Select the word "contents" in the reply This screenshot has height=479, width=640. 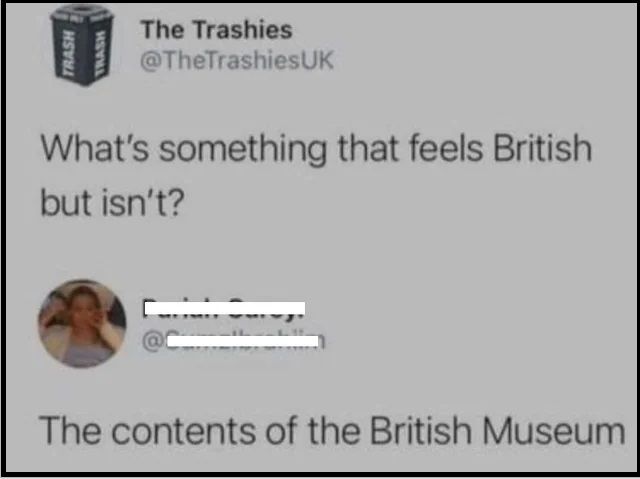point(184,432)
